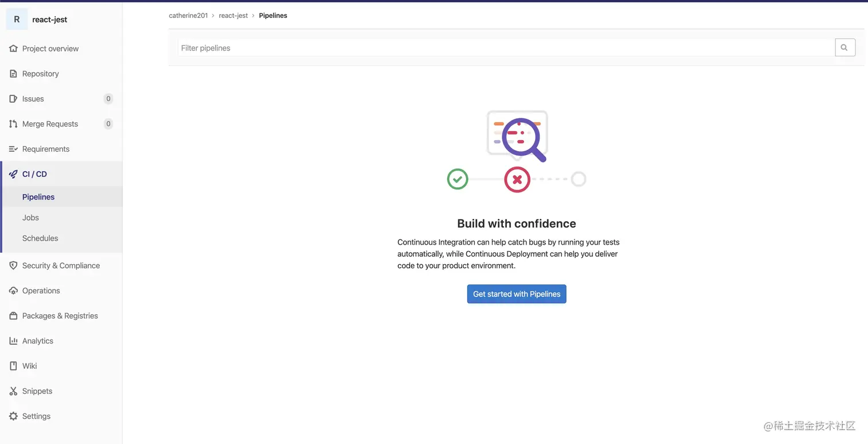This screenshot has height=444, width=868.
Task: Click the Get started with Pipelines button
Action: pyautogui.click(x=517, y=294)
